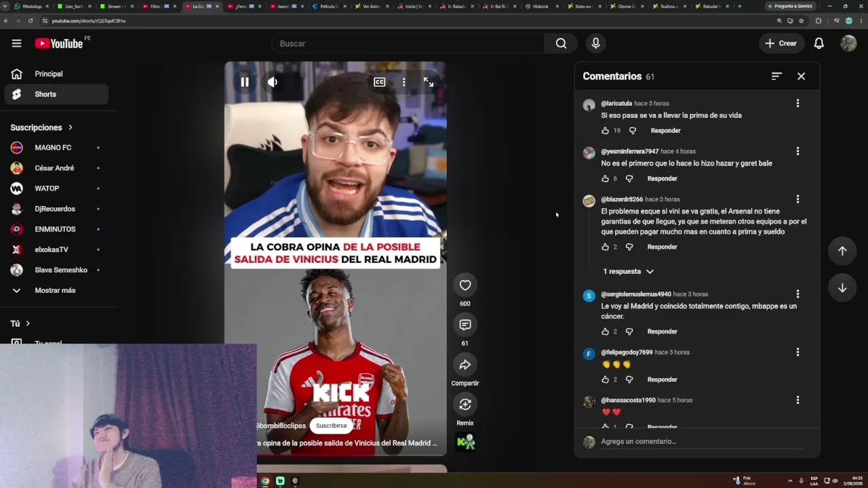Reply to @felipegodoy7699's comment
Viewport: 868px width, 488px height.
[663, 380]
